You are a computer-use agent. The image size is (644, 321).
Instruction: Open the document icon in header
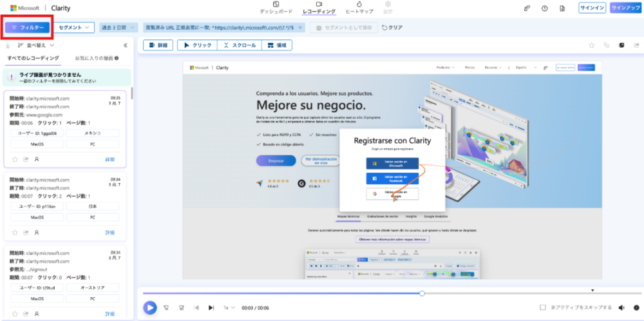coord(562,8)
